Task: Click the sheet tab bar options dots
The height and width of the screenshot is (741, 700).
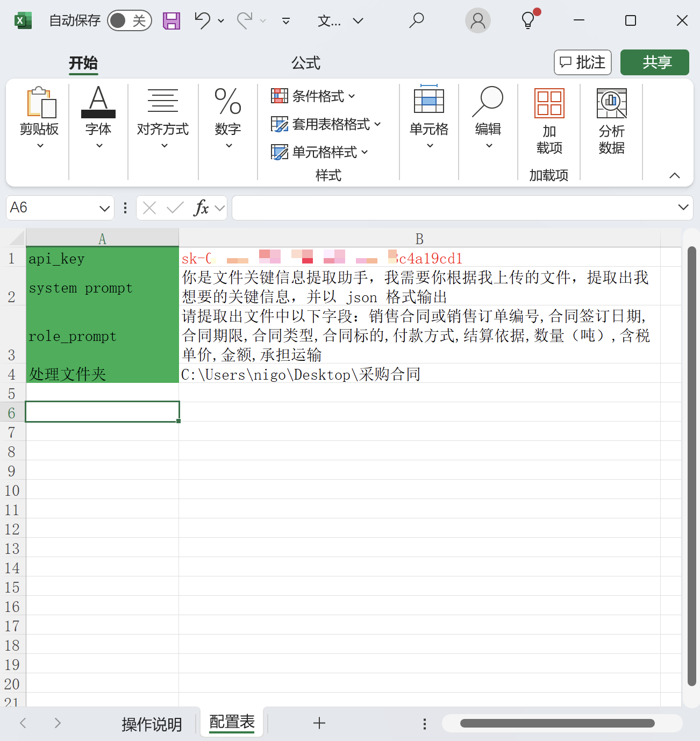Action: pos(425,724)
